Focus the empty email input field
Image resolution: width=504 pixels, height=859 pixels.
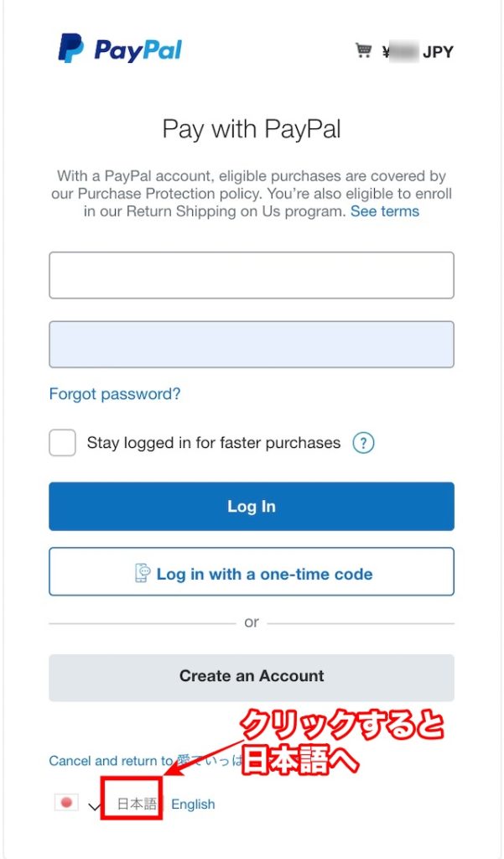coord(252,274)
